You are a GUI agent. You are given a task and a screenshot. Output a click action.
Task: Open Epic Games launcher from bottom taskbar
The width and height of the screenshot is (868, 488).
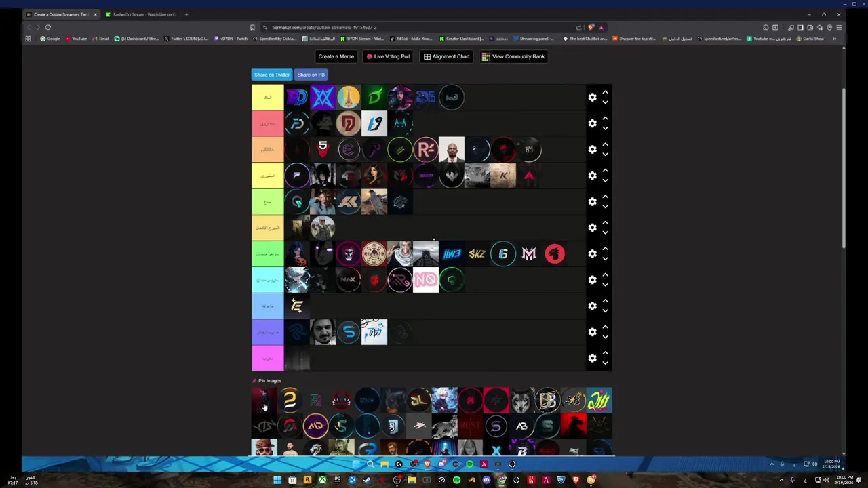337,480
